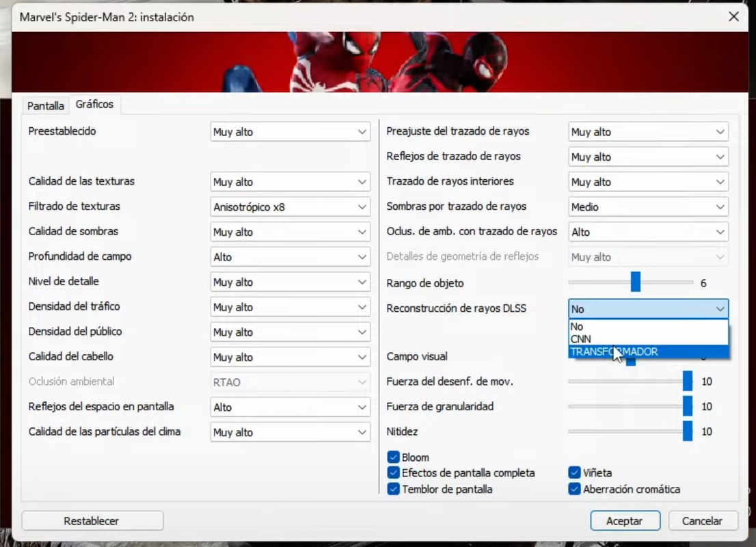Close the instalación dialog window

click(733, 17)
